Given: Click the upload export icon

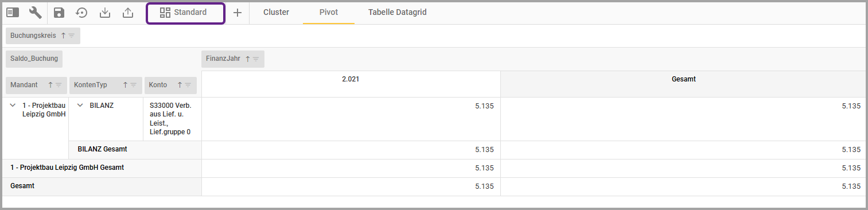Looking at the screenshot, I should [128, 13].
